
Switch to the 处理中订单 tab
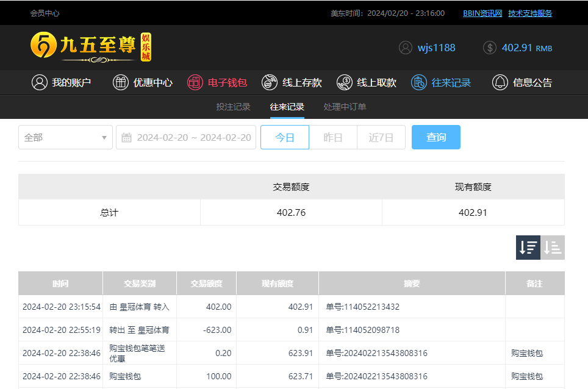click(x=345, y=107)
